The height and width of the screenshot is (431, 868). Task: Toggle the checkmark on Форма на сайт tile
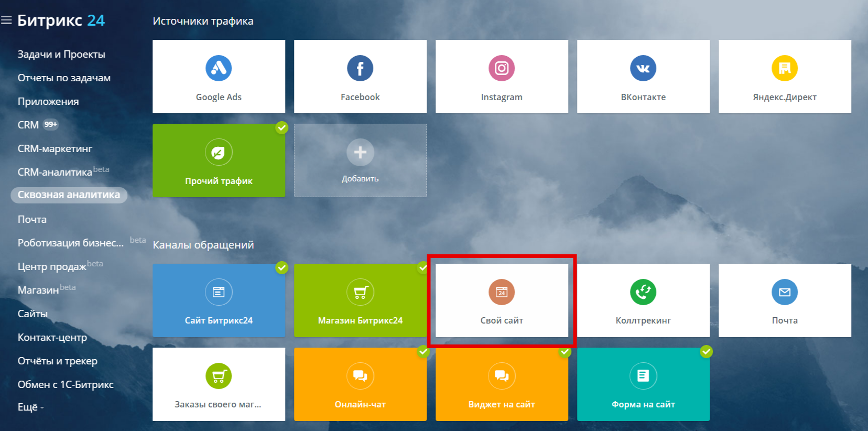click(x=707, y=351)
